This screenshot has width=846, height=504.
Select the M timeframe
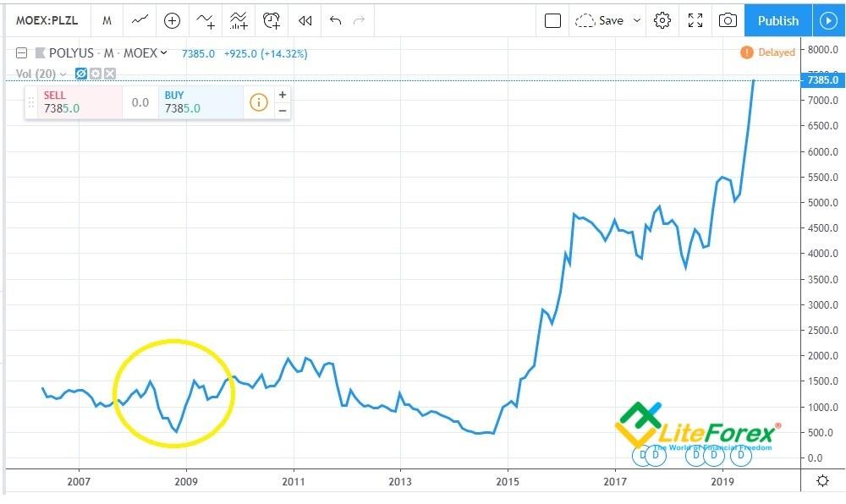point(107,20)
